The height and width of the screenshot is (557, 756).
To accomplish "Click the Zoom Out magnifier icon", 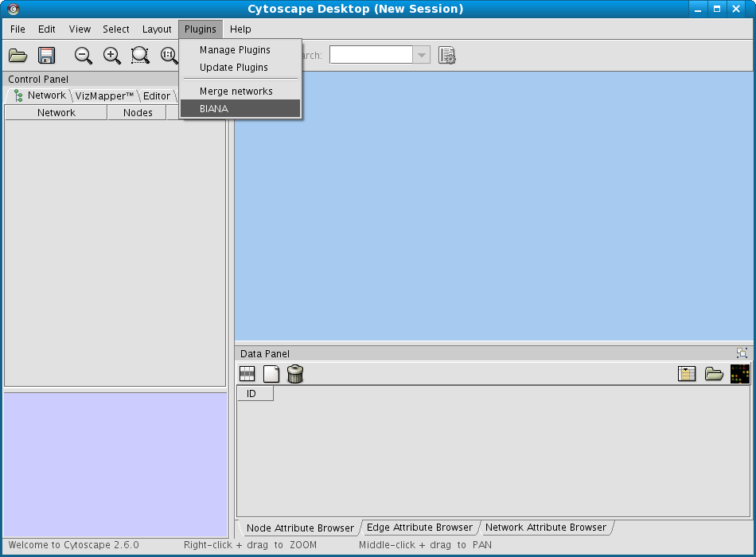I will [x=84, y=56].
